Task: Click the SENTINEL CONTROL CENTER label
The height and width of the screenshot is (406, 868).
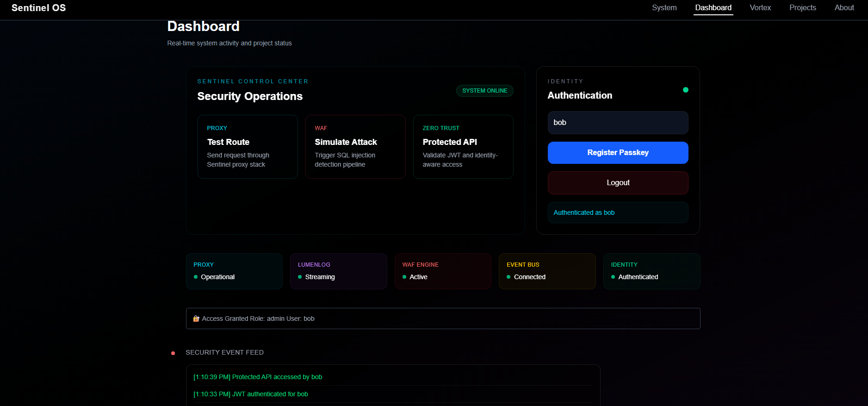Action: coord(253,81)
